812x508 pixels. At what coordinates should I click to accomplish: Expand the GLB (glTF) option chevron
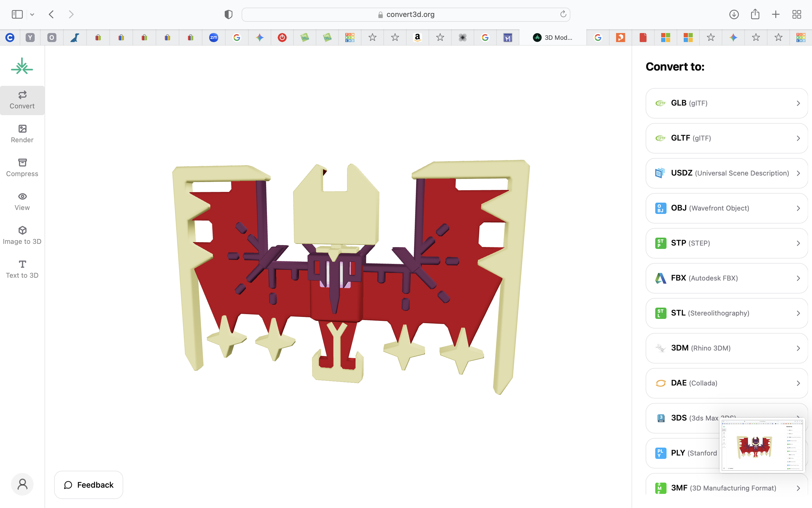click(x=798, y=103)
